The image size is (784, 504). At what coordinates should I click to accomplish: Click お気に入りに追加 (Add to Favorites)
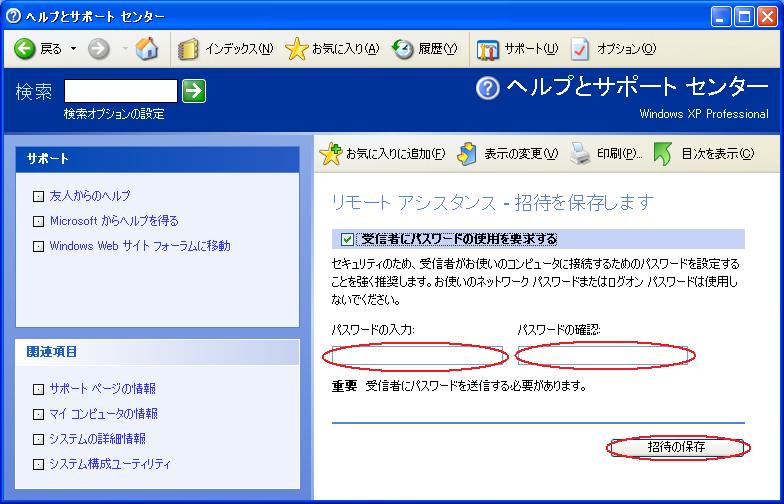coord(331,154)
